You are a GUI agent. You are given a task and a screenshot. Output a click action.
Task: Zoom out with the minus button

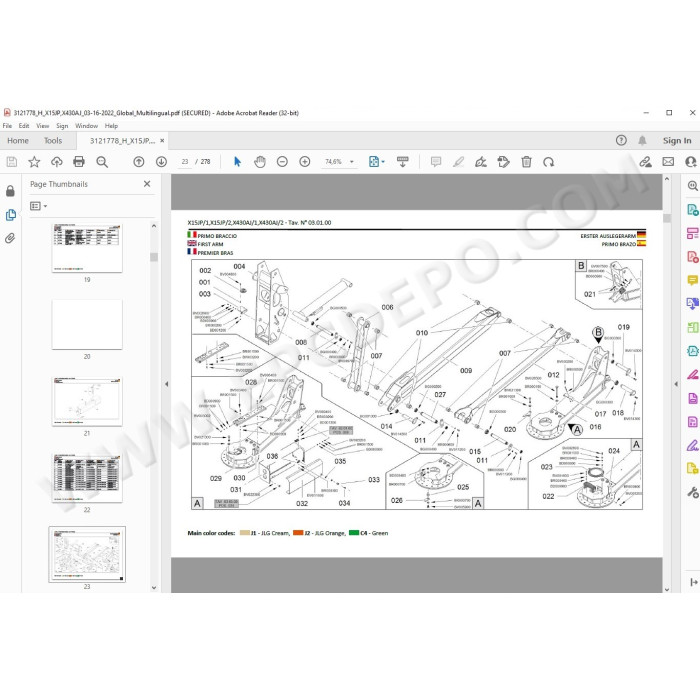tap(282, 162)
